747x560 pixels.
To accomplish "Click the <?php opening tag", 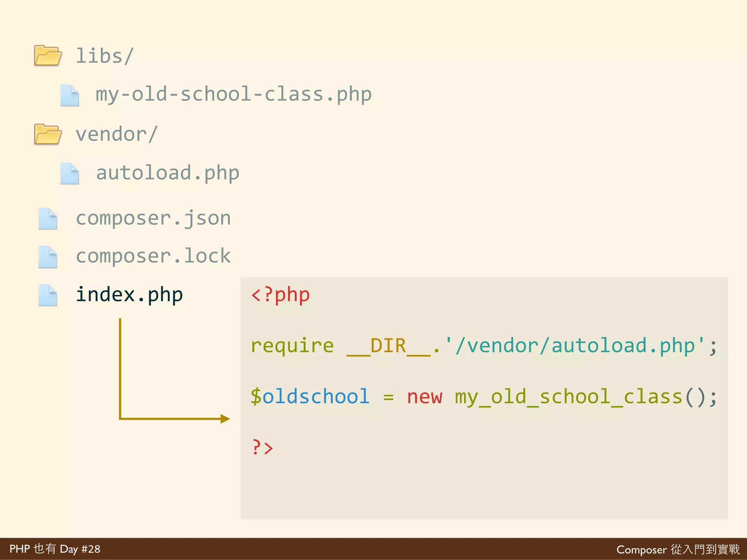I will (280, 295).
